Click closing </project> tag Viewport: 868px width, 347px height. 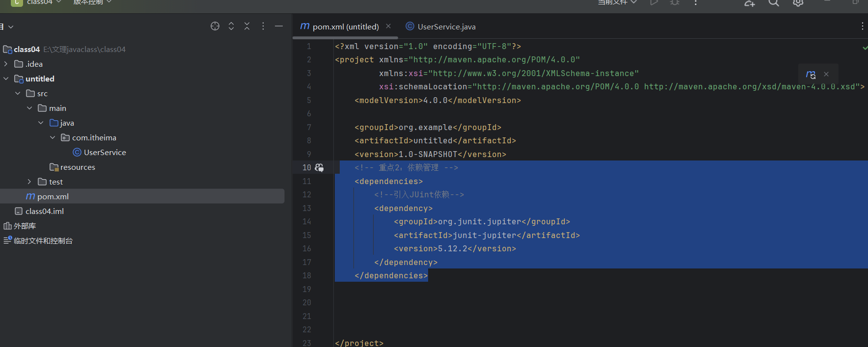point(359,343)
